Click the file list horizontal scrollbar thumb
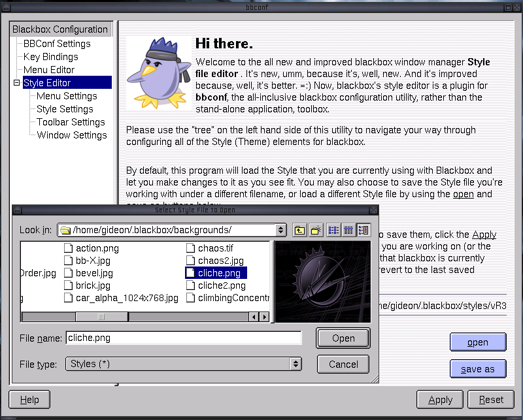Screen dimensions: 523x420 pyautogui.click(x=101, y=317)
